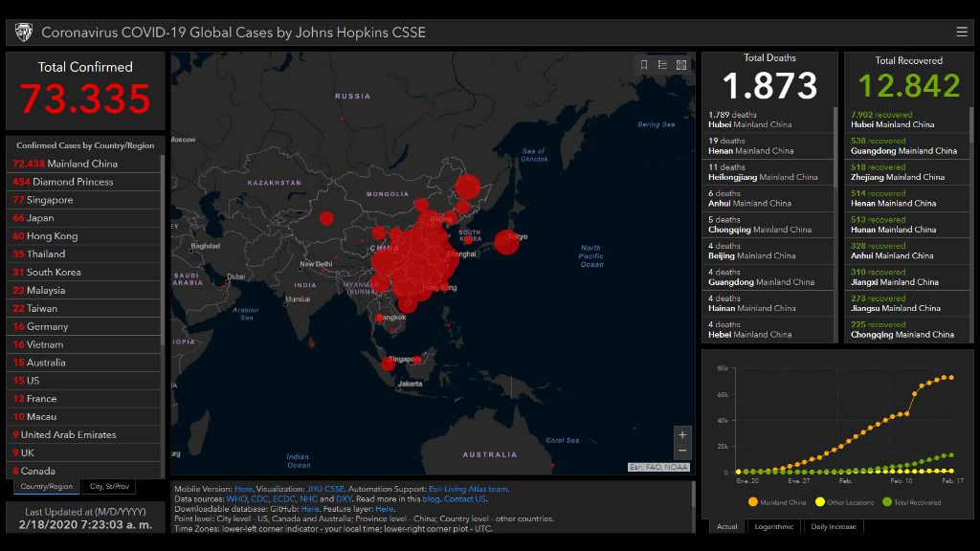
Task: Switch to Daily Increase chart tab
Action: (834, 526)
